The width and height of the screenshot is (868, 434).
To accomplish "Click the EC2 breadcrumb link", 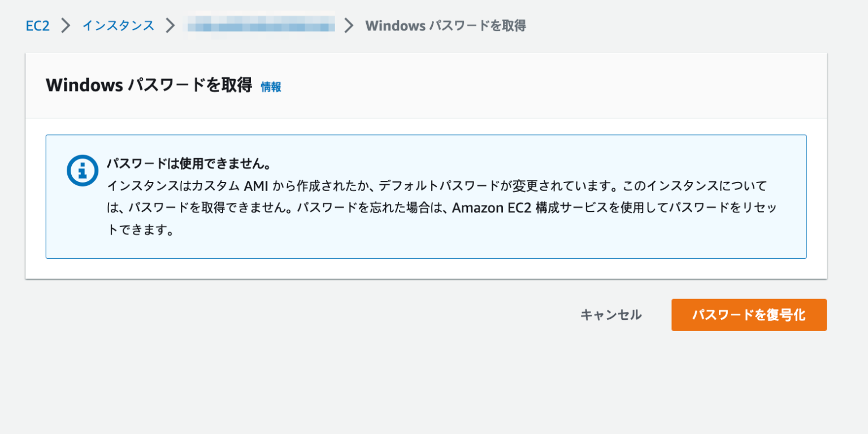I will point(37,25).
